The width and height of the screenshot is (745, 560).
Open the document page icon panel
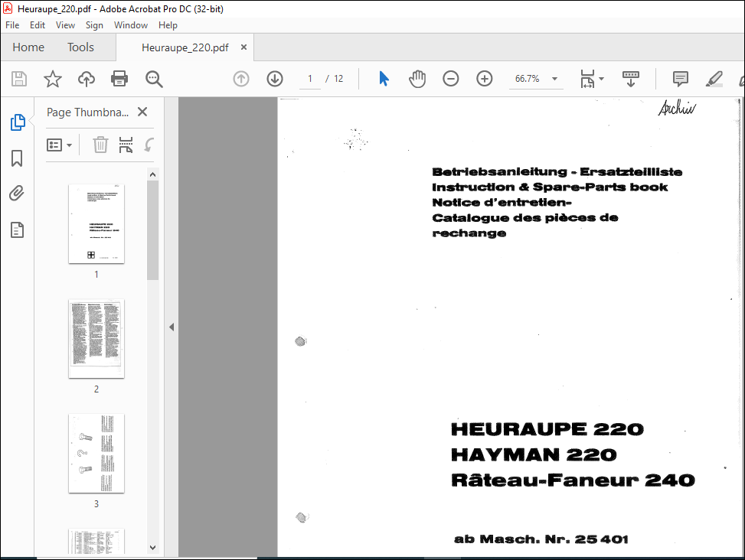17,230
